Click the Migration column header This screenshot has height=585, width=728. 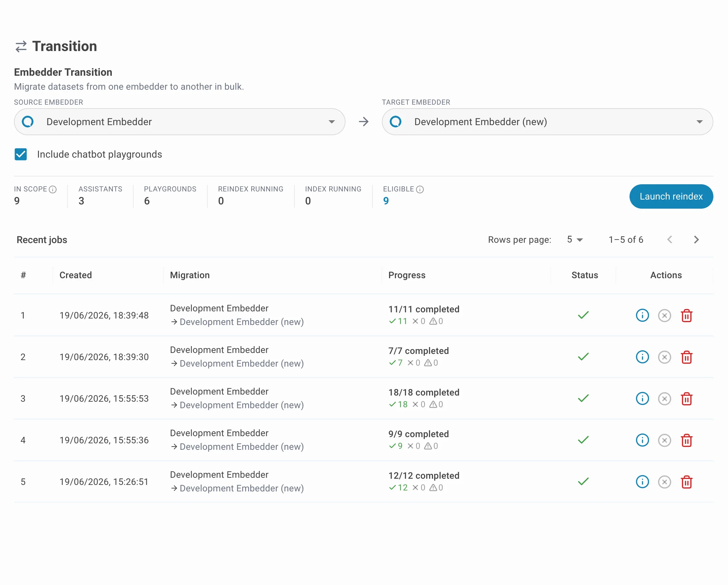[190, 275]
